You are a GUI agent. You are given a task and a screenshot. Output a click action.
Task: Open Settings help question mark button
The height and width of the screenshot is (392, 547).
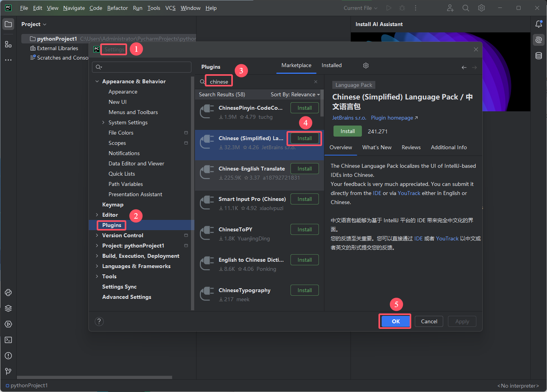pos(99,321)
